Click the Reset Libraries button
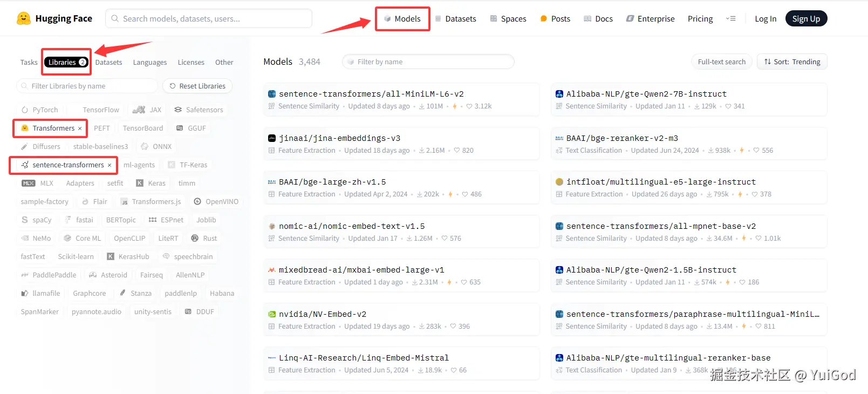Viewport: 868px width, 394px height. [197, 86]
